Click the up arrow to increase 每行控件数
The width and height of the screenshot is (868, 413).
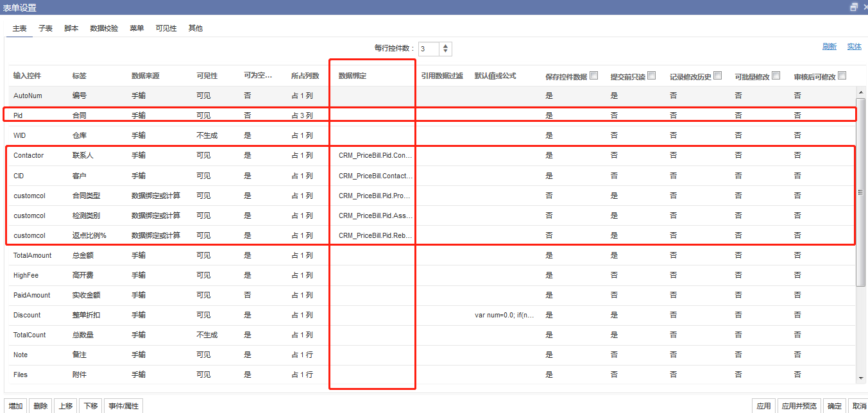[445, 45]
